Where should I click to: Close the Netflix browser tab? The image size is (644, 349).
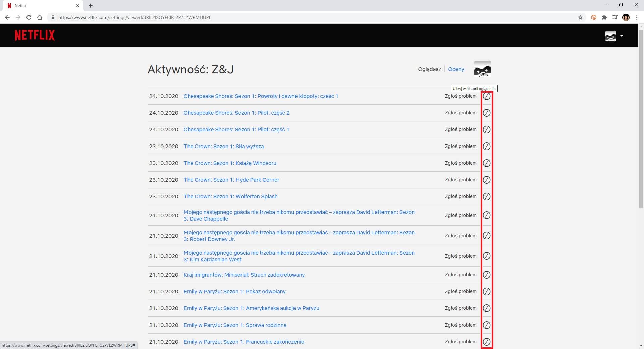(x=77, y=6)
